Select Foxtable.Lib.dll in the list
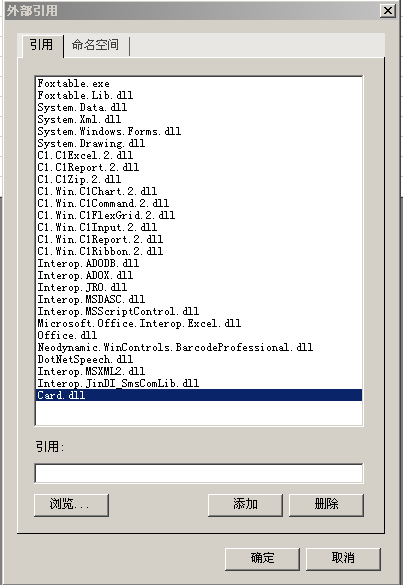The height and width of the screenshot is (585, 403). [199, 95]
